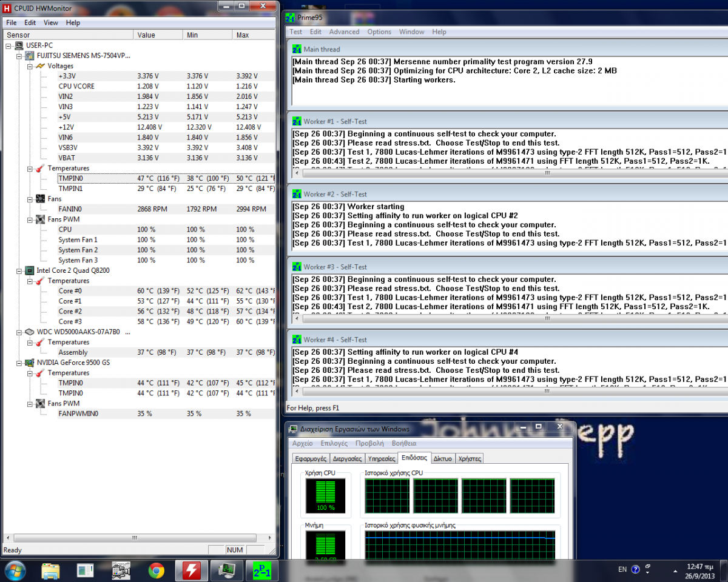Switch to the Δίκτυο tab

click(x=443, y=458)
